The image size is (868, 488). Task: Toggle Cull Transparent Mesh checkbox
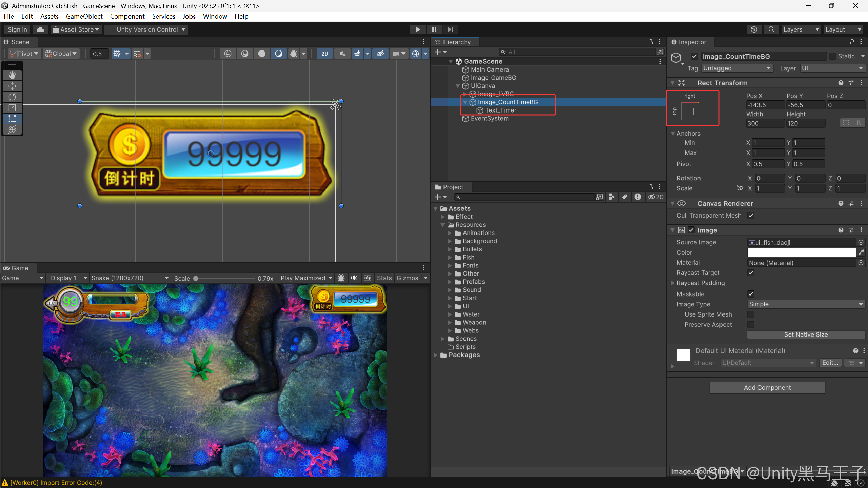pyautogui.click(x=751, y=216)
